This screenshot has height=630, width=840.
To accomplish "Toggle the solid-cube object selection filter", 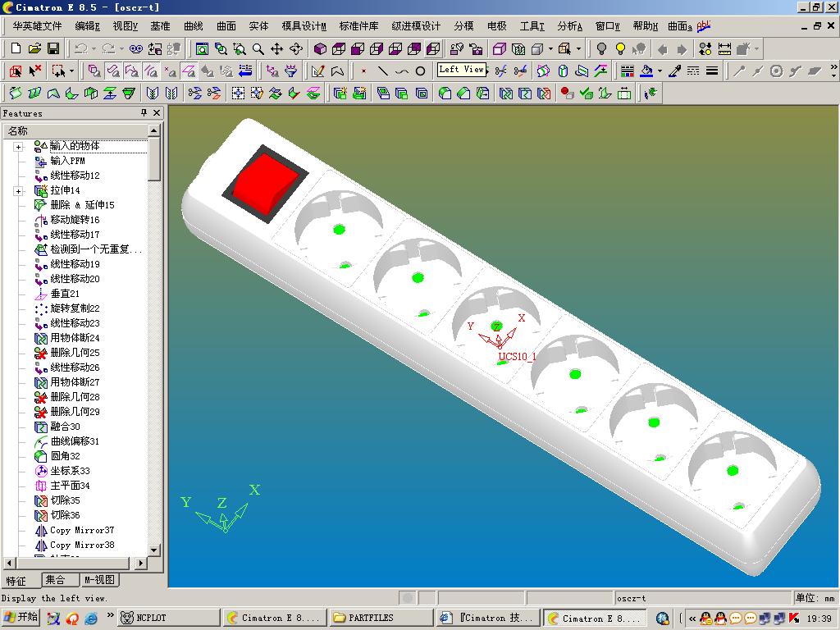I will coord(95,71).
